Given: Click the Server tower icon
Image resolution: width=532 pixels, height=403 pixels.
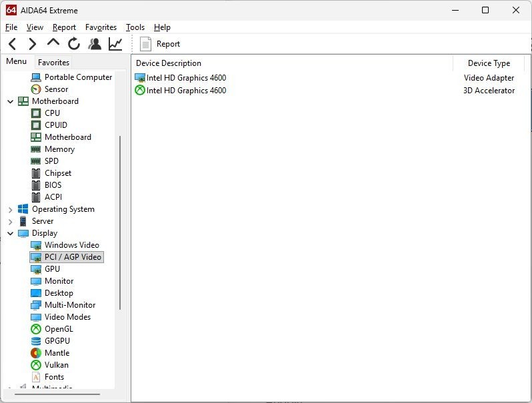Looking at the screenshot, I should [x=23, y=221].
